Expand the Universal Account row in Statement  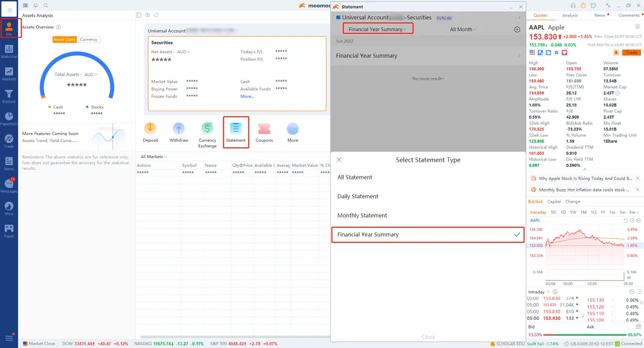(428, 18)
